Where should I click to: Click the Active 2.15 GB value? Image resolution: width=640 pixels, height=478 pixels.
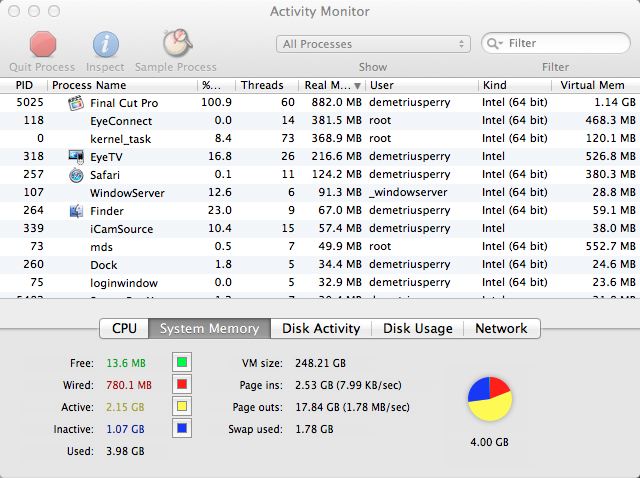pos(125,407)
